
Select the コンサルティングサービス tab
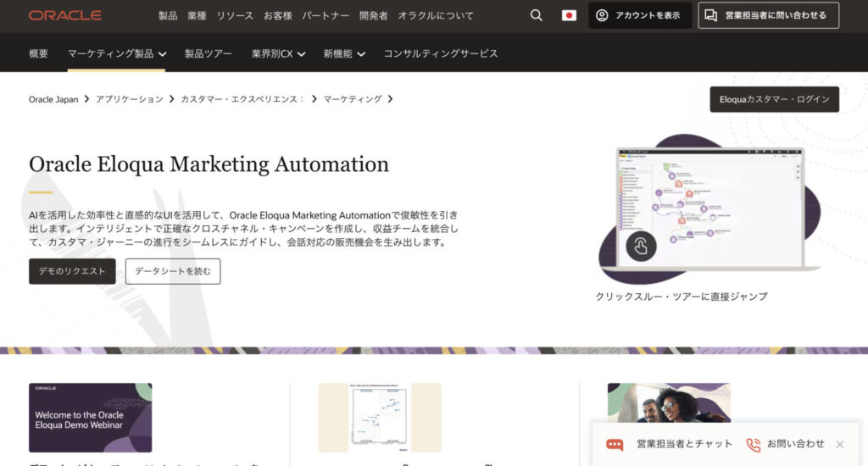[x=441, y=53]
